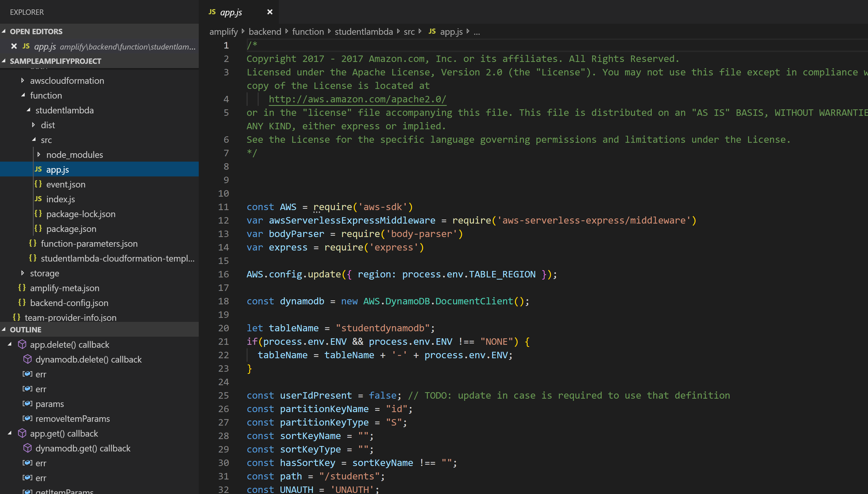The height and width of the screenshot is (494, 868).
Task: Open event.json via its JSON braces icon
Action: pyautogui.click(x=38, y=184)
